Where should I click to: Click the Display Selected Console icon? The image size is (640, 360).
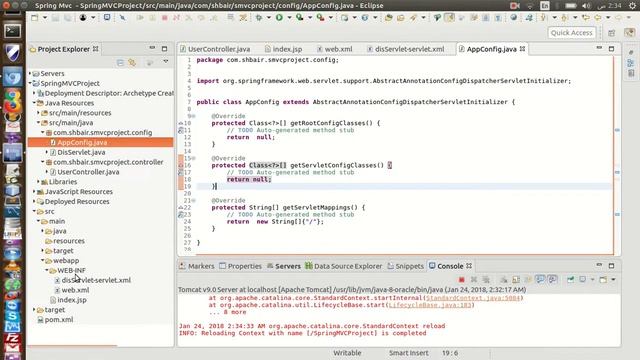click(582, 280)
